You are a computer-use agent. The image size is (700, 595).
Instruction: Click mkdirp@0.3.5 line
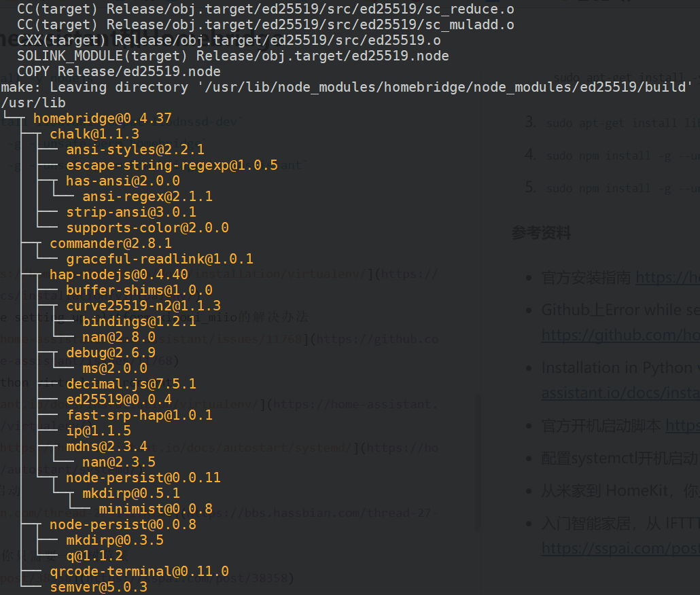tap(115, 540)
